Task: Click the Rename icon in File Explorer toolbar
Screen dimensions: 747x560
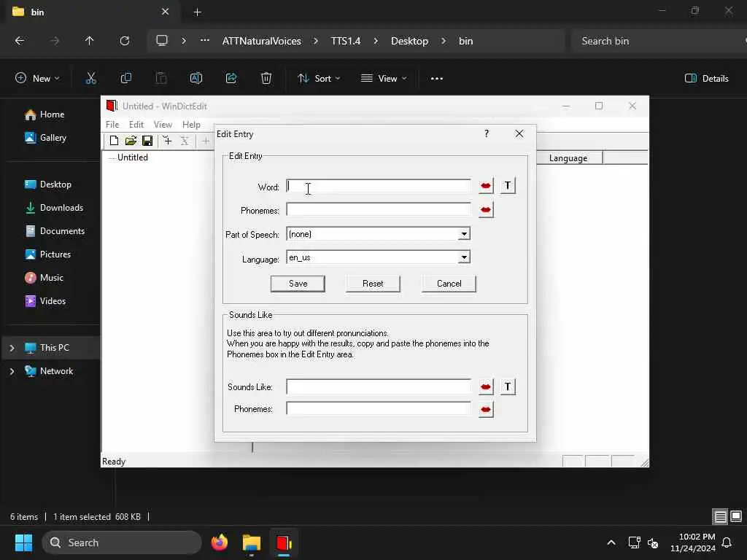Action: (x=196, y=78)
